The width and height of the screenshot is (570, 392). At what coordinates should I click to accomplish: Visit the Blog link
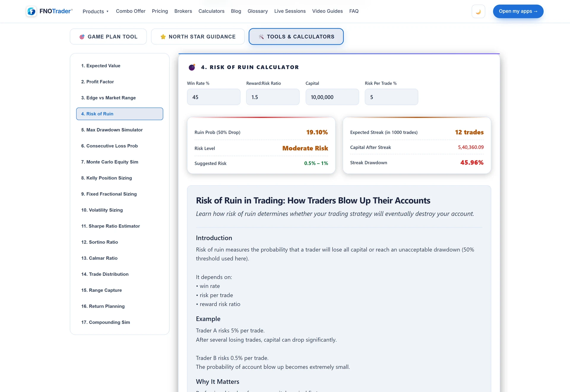(x=236, y=11)
